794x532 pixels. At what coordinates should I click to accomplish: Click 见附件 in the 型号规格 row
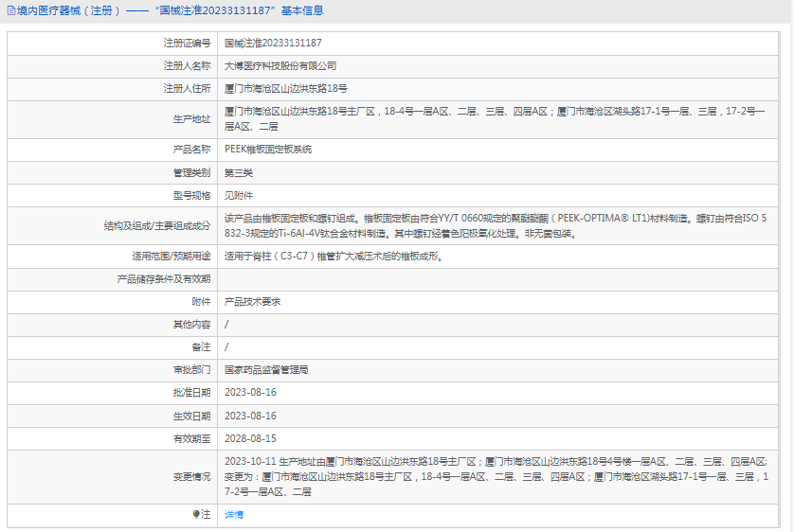[239, 196]
